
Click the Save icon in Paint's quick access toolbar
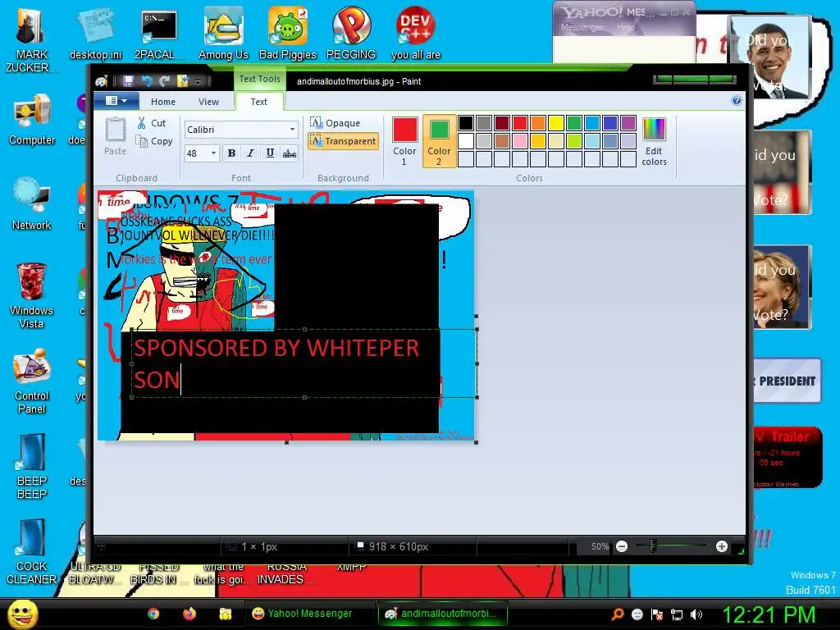point(128,81)
